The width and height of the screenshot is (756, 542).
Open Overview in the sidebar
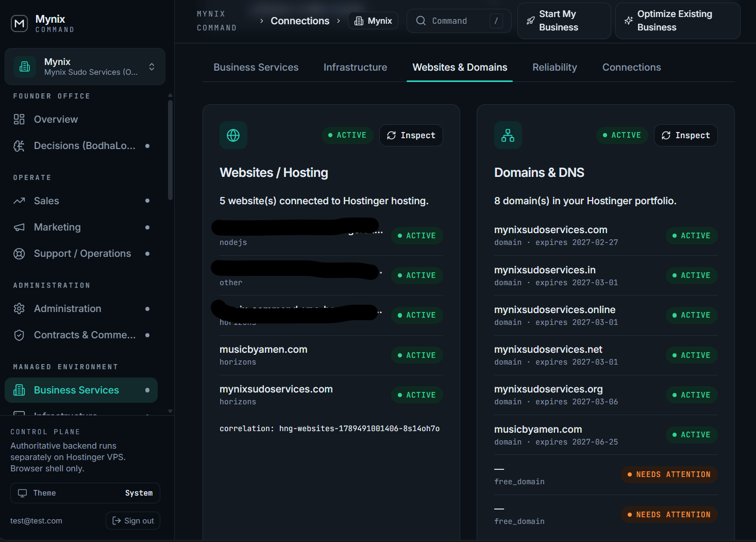81,119
